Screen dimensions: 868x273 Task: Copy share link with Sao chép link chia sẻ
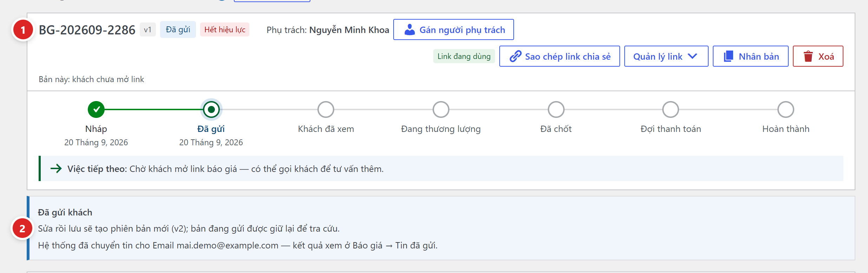[x=560, y=56]
